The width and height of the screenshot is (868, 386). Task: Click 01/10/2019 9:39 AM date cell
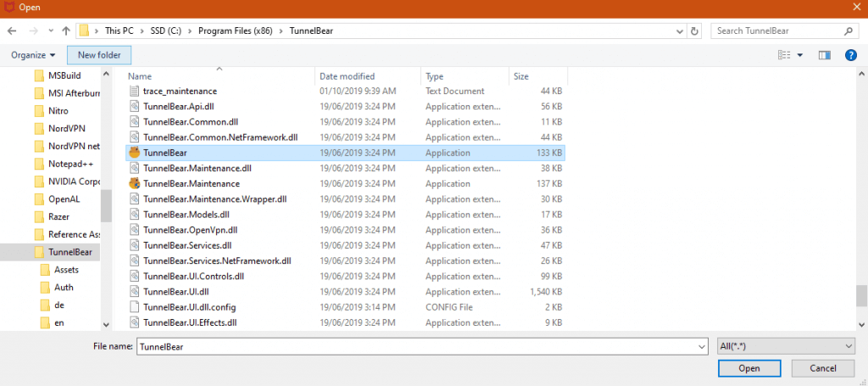click(x=358, y=91)
